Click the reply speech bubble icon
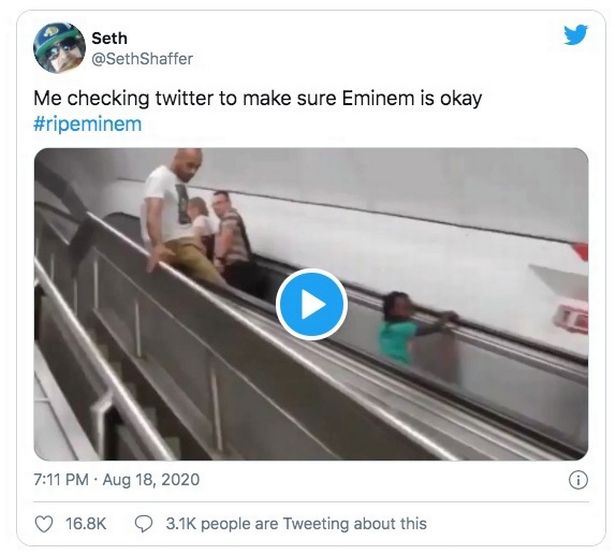The width and height of the screenshot is (615, 554). 144,524
